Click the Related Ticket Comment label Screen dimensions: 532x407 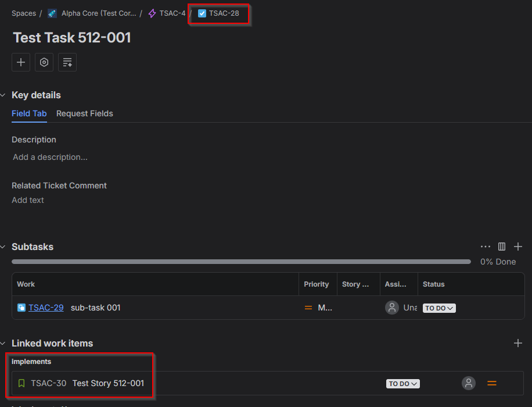[59, 185]
